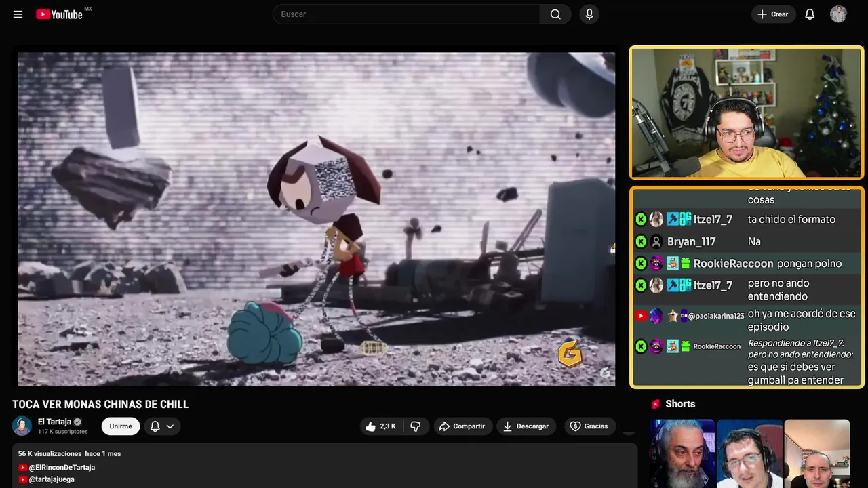Open third Shorts thumbnail
868x488 pixels.
tap(817, 453)
